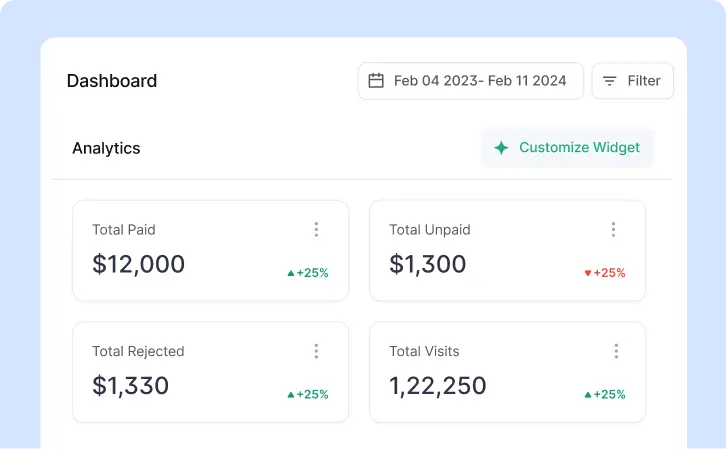Click the Analytics section heading
The height and width of the screenshot is (449, 726).
[106, 148]
